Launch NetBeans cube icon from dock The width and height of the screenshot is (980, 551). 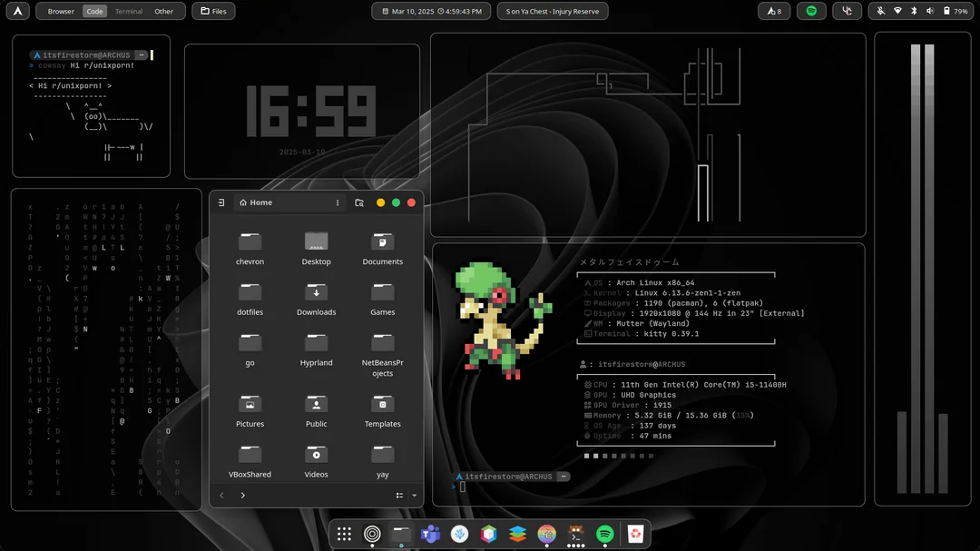coord(489,534)
